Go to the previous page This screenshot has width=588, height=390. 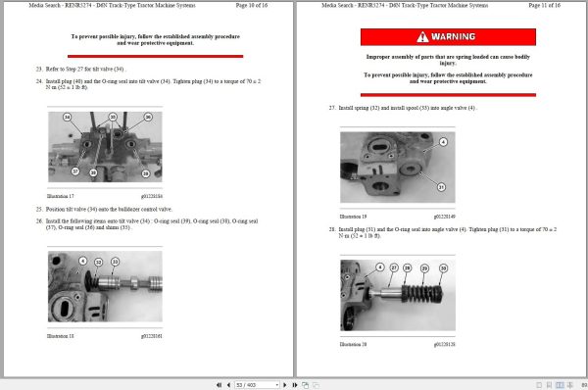pos(228,385)
